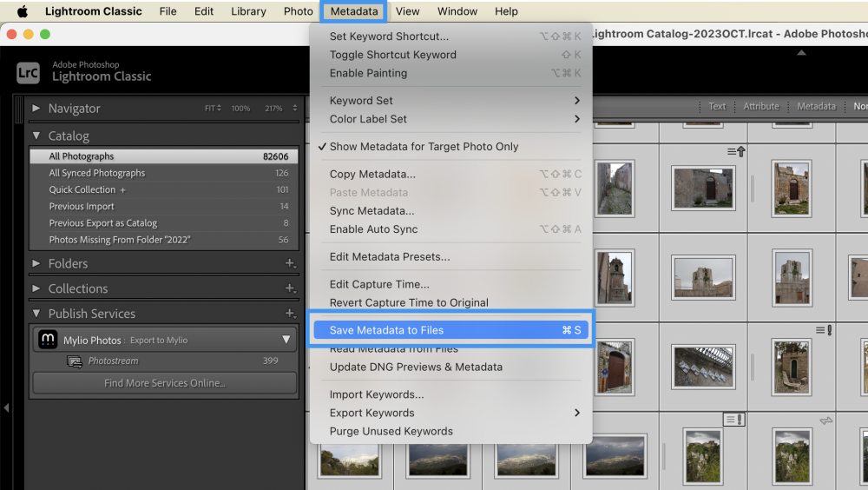Click the Mylio Photos service icon

pos(49,340)
